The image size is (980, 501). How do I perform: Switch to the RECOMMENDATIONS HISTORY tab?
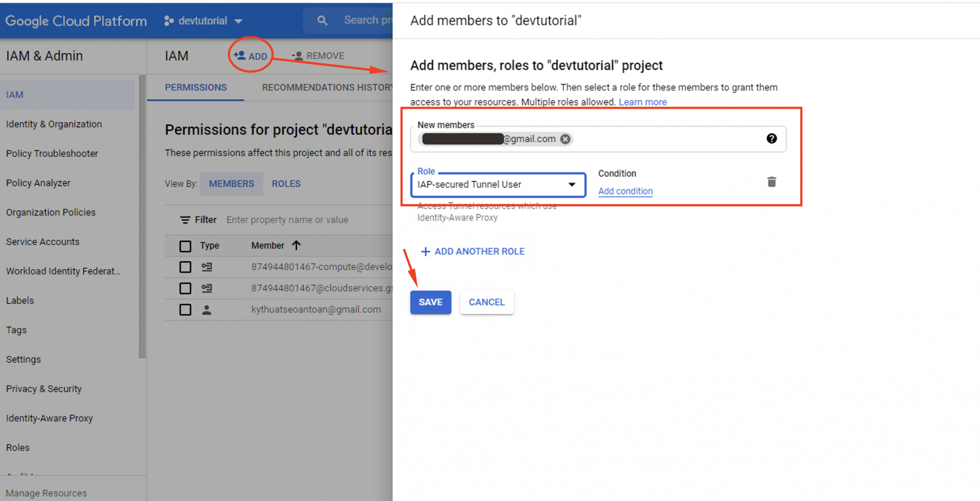pos(327,87)
